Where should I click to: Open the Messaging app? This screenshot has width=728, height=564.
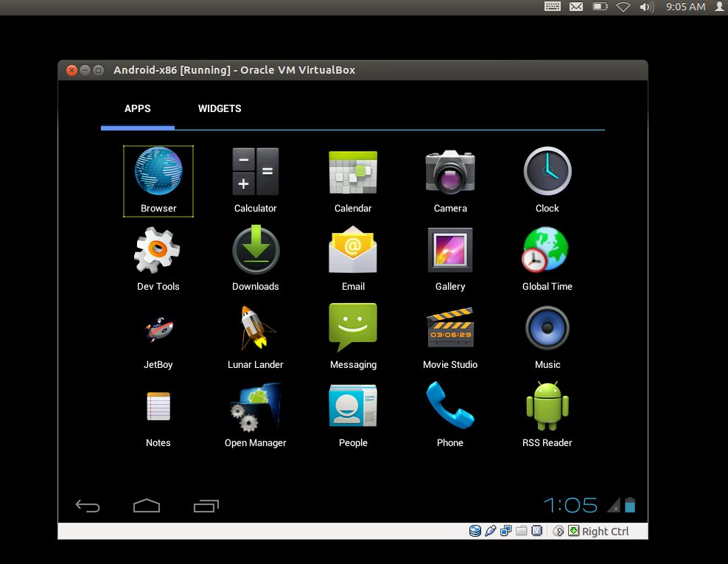353,338
